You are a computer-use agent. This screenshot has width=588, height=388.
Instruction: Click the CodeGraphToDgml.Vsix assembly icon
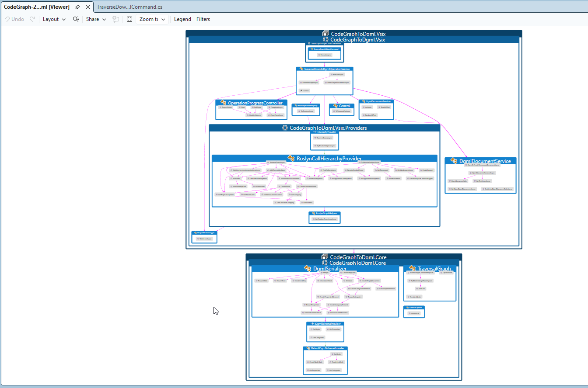(x=325, y=34)
